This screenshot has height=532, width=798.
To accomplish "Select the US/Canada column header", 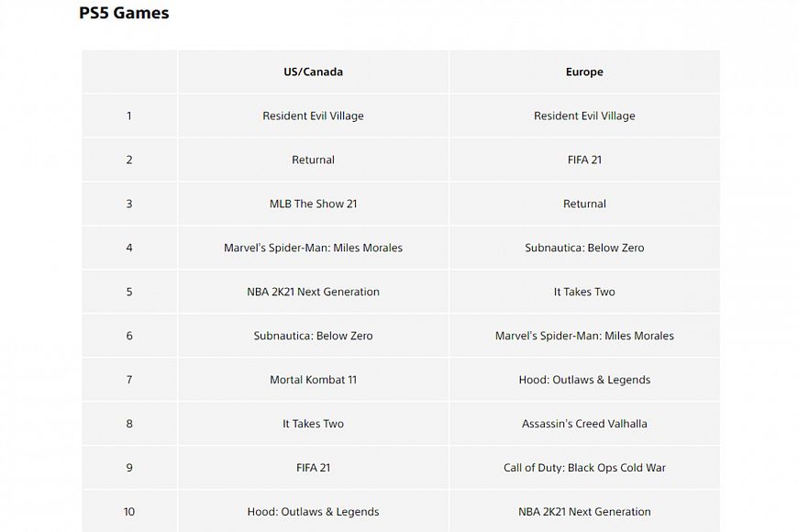I will pyautogui.click(x=313, y=72).
